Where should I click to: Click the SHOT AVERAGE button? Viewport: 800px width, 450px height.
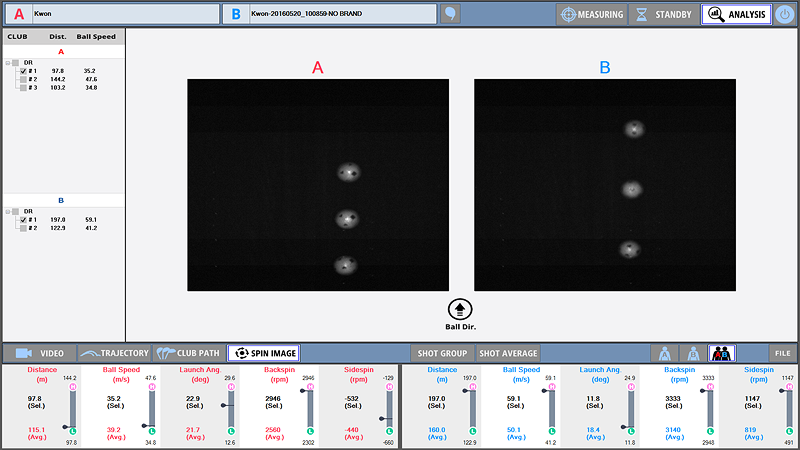click(507, 353)
